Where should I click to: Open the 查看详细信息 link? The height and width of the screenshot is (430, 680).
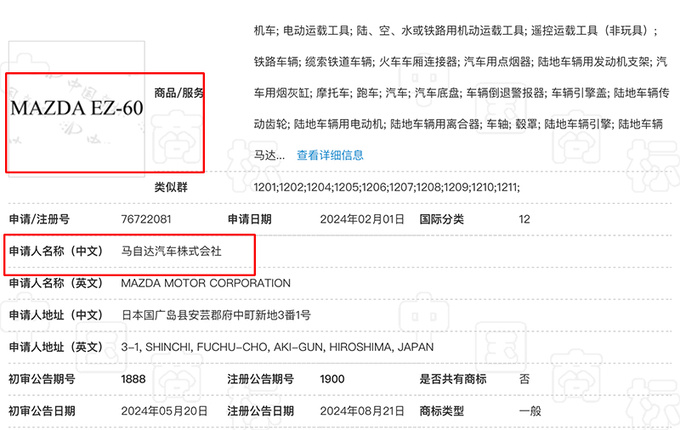pyautogui.click(x=330, y=155)
